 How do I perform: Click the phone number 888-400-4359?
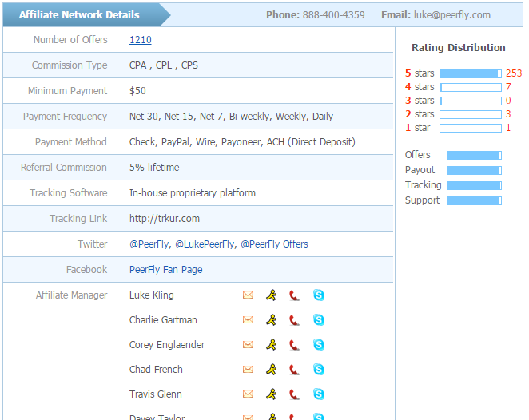click(x=333, y=15)
